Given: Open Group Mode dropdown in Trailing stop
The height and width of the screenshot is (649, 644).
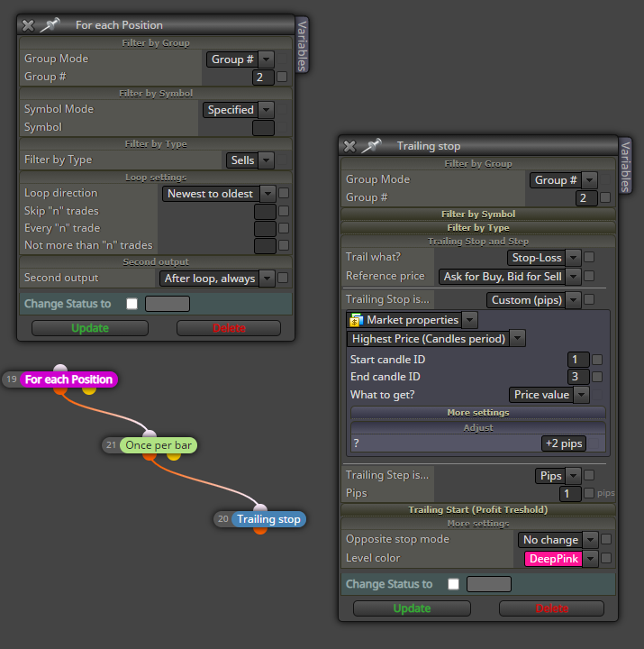Looking at the screenshot, I should pyautogui.click(x=589, y=180).
